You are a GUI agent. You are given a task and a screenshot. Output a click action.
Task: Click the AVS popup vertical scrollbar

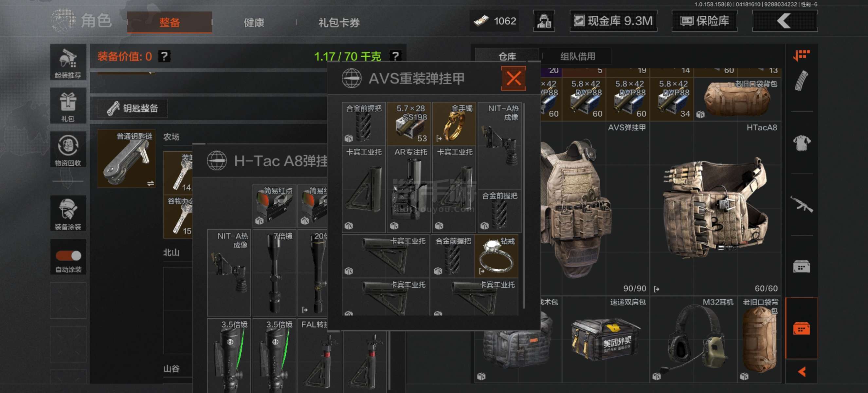pyautogui.click(x=524, y=206)
